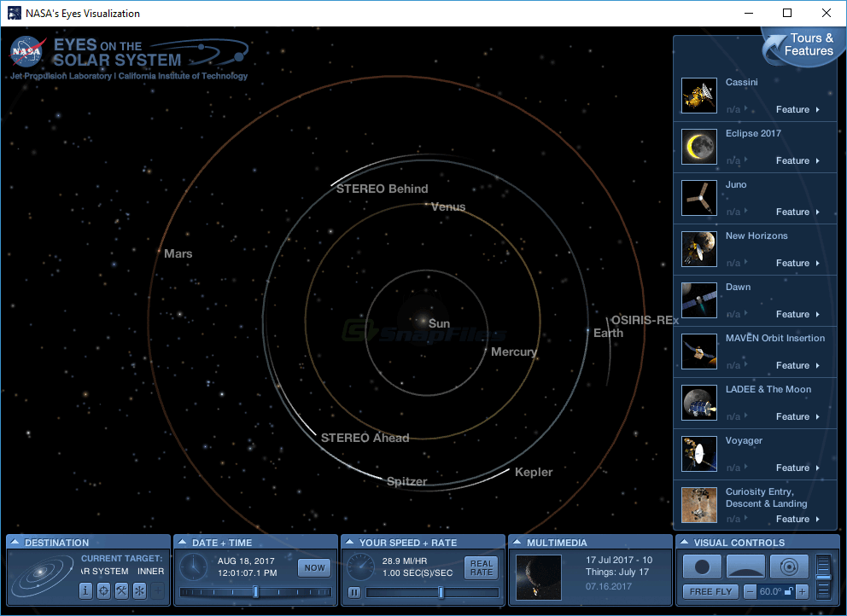Select the orbit rings icon in Visual Controls
The width and height of the screenshot is (847, 616).
(789, 567)
